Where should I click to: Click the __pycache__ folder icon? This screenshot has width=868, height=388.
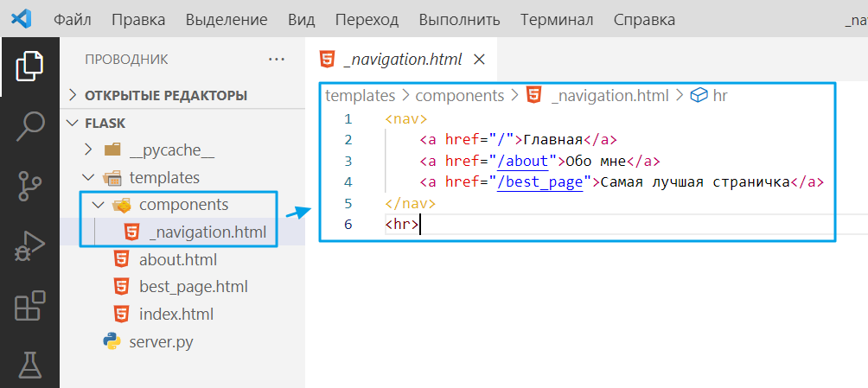point(112,149)
